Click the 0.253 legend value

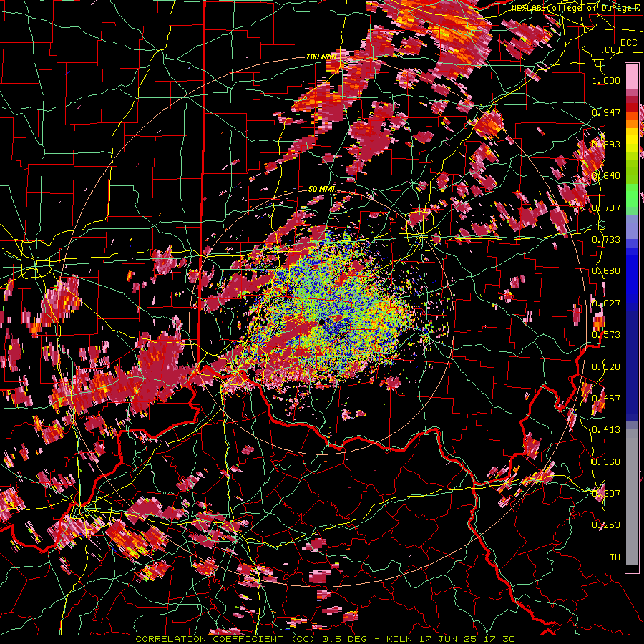[x=606, y=525]
